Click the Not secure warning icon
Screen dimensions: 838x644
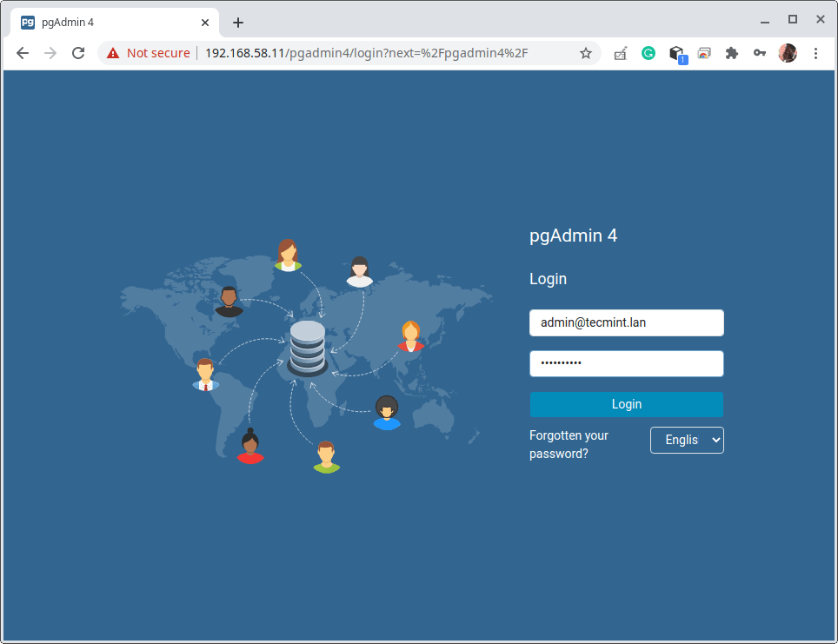tap(113, 53)
